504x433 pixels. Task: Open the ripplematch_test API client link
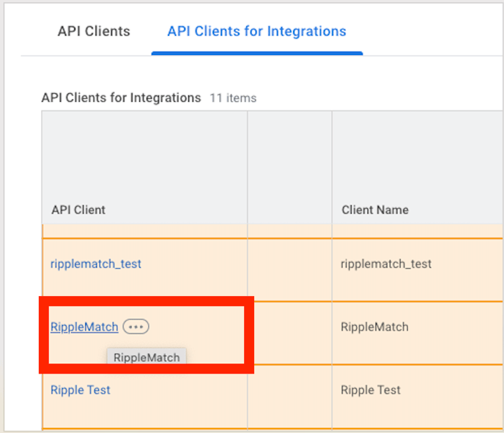click(96, 264)
